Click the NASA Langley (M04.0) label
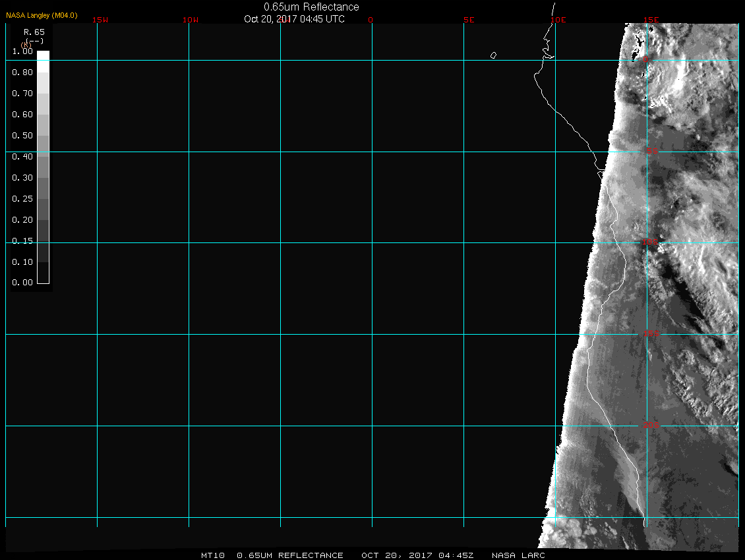This screenshot has width=745, height=560. point(42,15)
